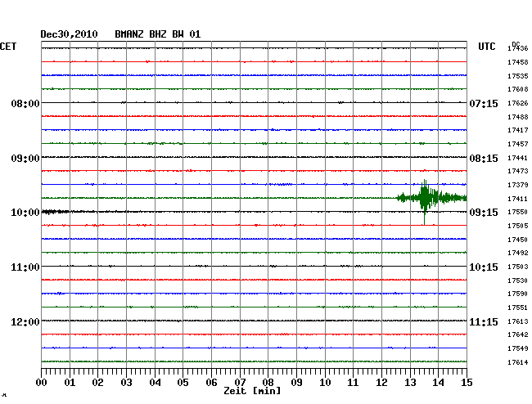Click minute tick label '05'
Image resolution: width=532 pixels, height=404 pixels.
point(183,383)
